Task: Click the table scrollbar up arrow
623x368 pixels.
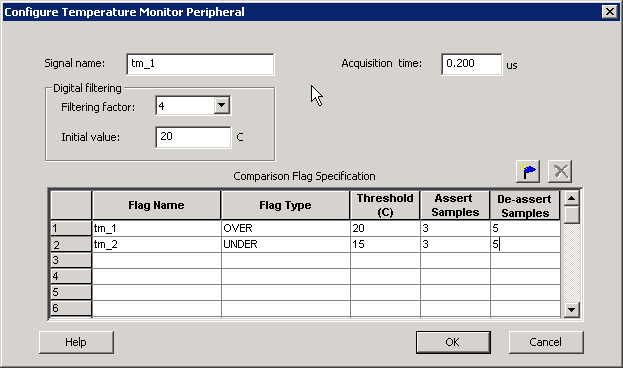Action: [x=572, y=198]
